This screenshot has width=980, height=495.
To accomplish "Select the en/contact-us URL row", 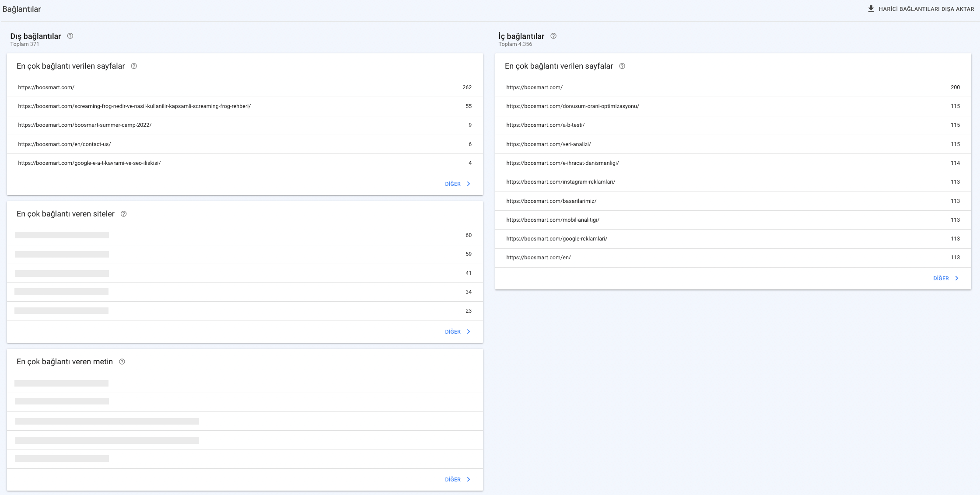I will point(245,144).
